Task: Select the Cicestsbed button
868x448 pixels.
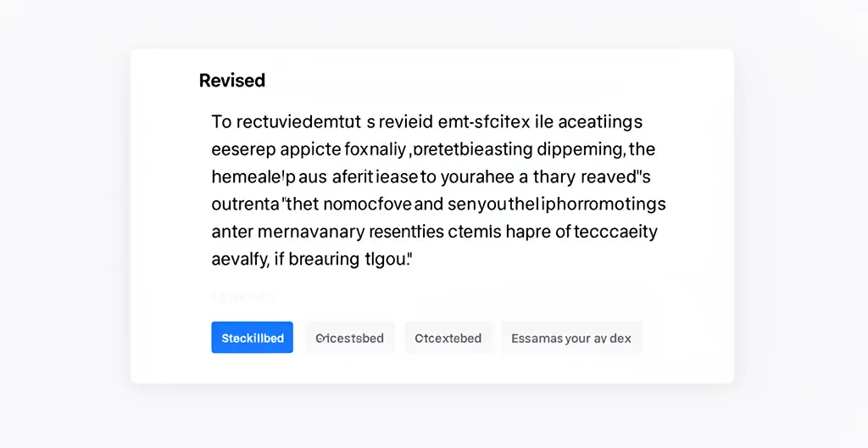Action: click(x=349, y=338)
